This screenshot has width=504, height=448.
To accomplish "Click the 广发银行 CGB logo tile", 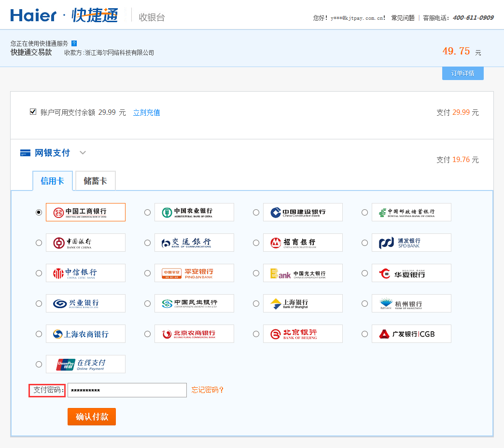I will (411, 334).
